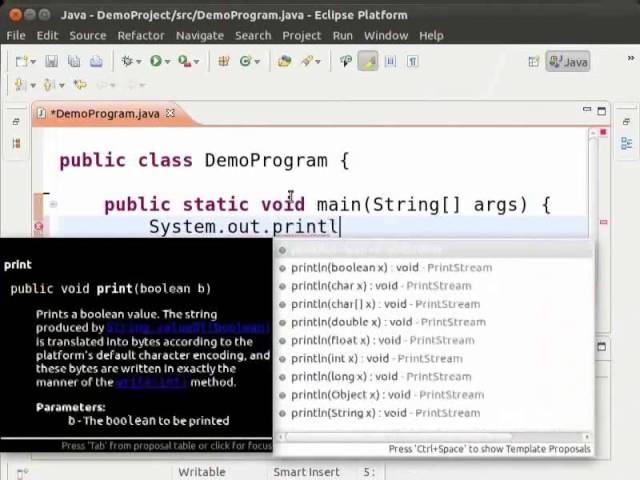Click the Save All toolbar icon

[x=74, y=61]
